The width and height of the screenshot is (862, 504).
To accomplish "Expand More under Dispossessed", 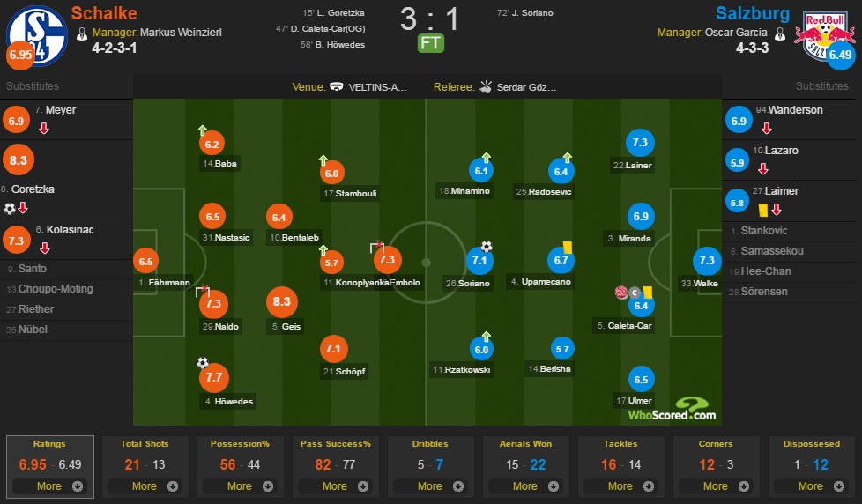I will 811,485.
